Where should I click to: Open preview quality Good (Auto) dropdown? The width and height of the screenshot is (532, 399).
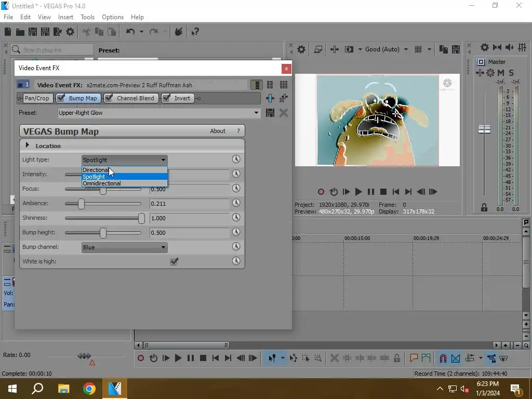387,49
